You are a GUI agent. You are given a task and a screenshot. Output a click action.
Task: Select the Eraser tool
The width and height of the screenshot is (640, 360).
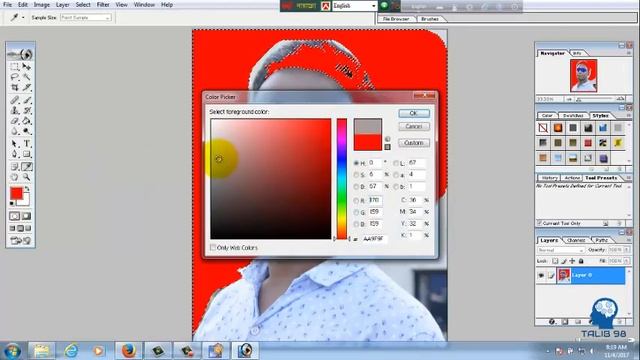point(15,121)
